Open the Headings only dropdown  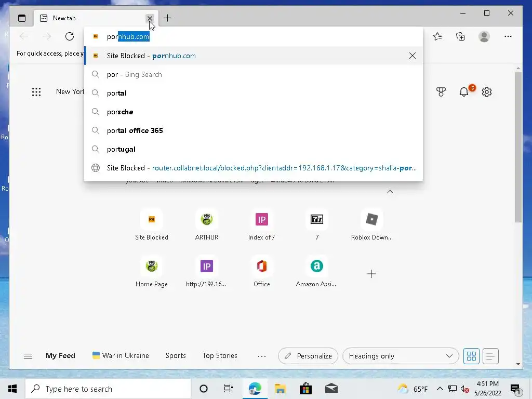[401, 356]
